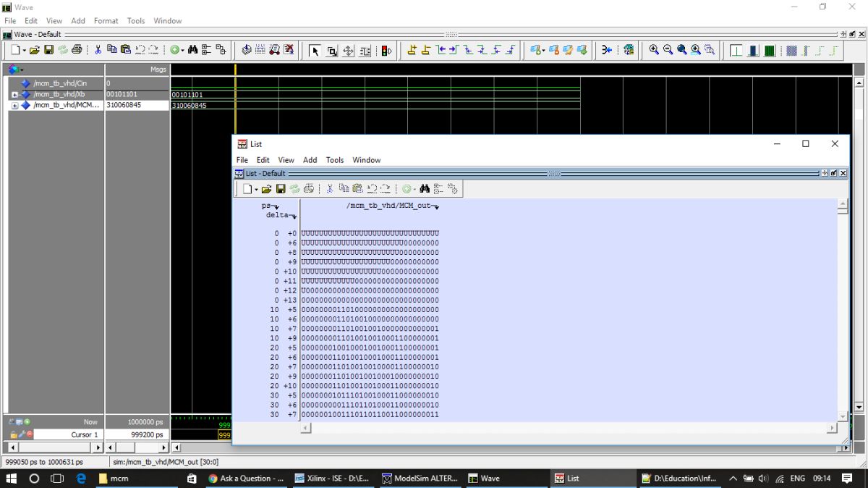
Task: Click the green Add to Wave circle icon
Action: tap(174, 50)
